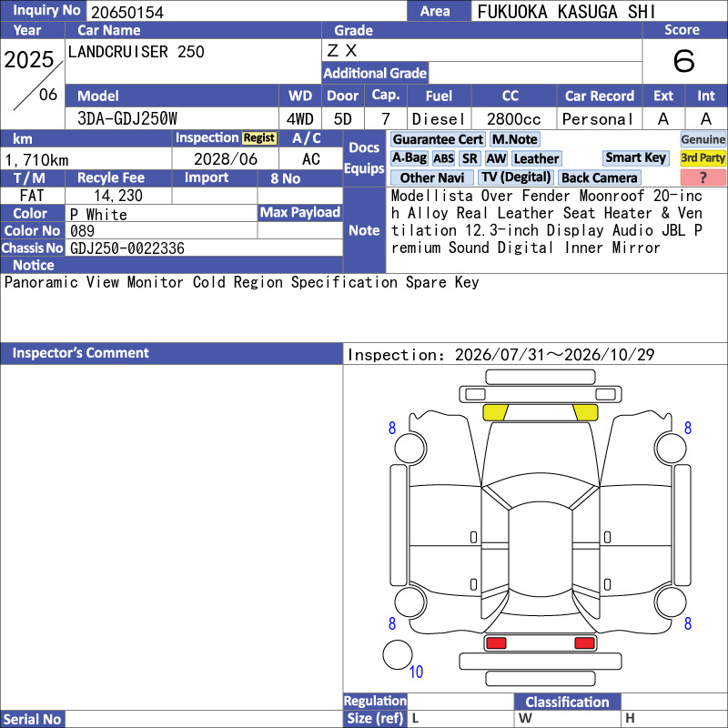The height and width of the screenshot is (728, 728).
Task: Click the left yellow headlight in diagram
Action: pyautogui.click(x=495, y=412)
